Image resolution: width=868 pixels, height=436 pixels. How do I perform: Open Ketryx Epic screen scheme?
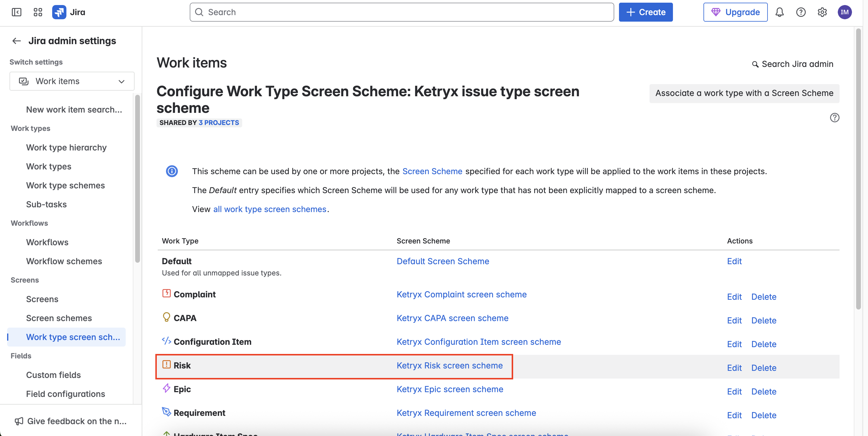[449, 389]
